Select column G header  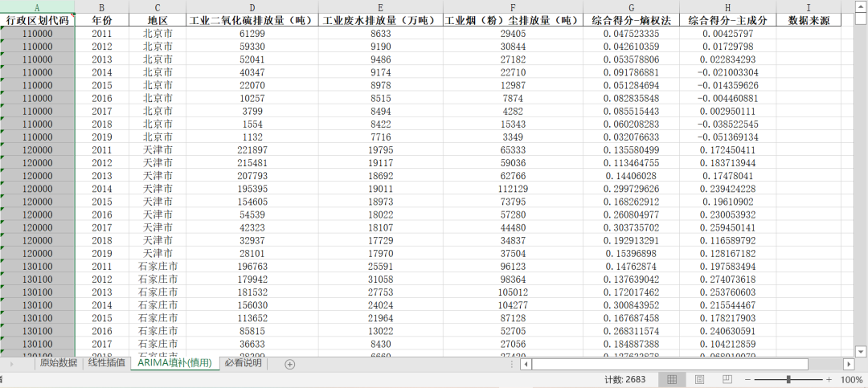pos(632,7)
